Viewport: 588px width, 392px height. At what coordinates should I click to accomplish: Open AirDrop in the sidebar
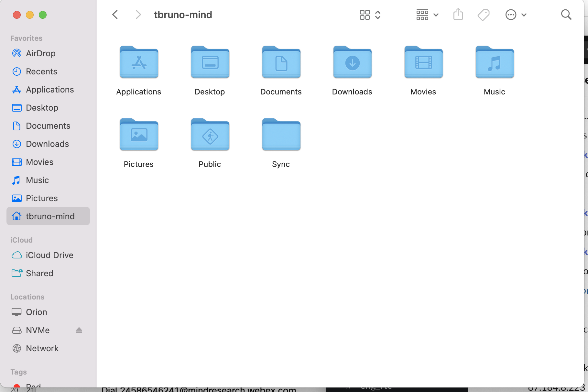tap(48, 53)
